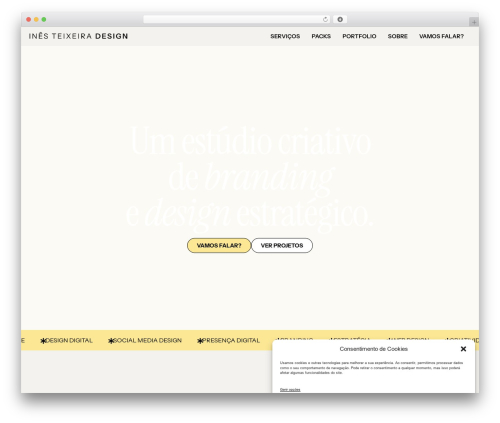This screenshot has width=500, height=423.
Task: Click the Design Digital ticker text
Action: tap(69, 340)
